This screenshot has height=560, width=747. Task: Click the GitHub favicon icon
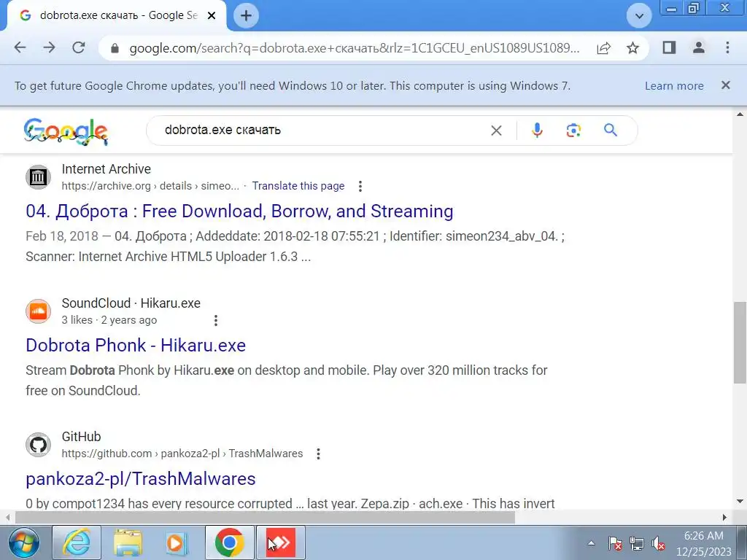pos(38,445)
